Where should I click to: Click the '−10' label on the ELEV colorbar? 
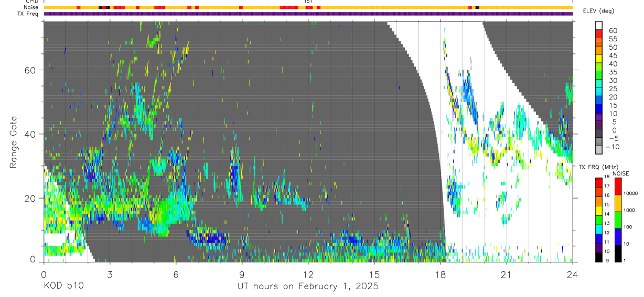[613, 147]
